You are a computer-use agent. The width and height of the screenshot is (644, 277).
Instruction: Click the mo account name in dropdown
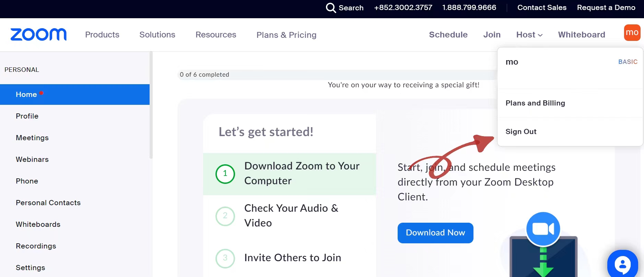pos(512,62)
